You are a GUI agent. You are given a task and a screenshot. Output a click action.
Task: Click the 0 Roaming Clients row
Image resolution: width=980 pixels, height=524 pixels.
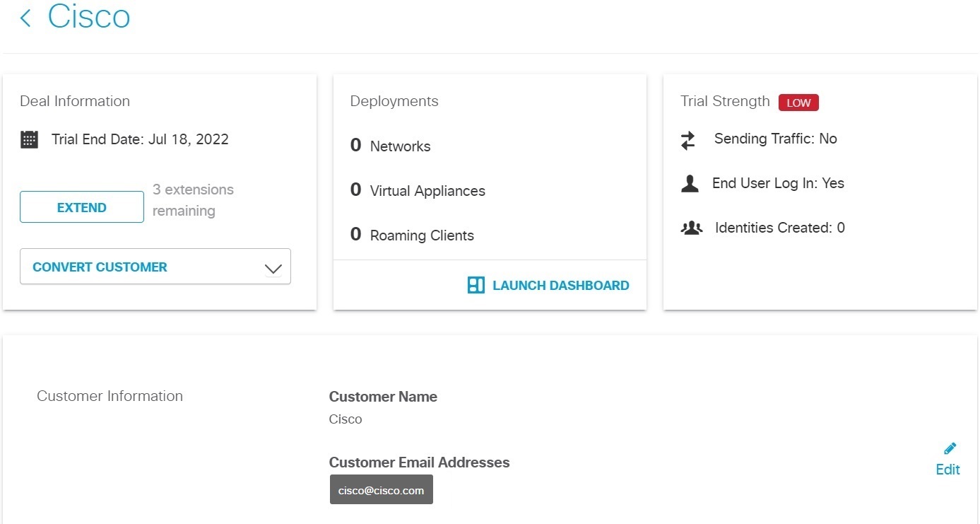coord(412,235)
